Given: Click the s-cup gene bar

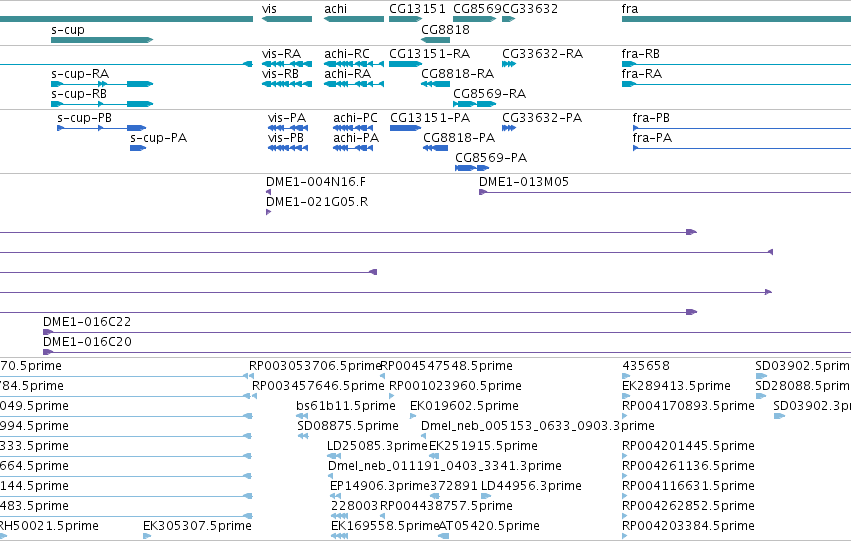Looking at the screenshot, I should 102,40.
